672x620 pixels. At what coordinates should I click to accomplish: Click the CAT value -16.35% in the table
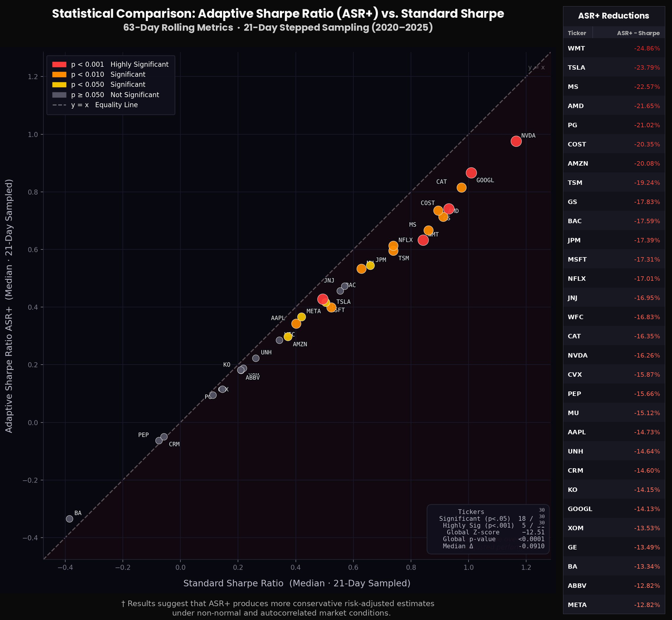click(647, 336)
